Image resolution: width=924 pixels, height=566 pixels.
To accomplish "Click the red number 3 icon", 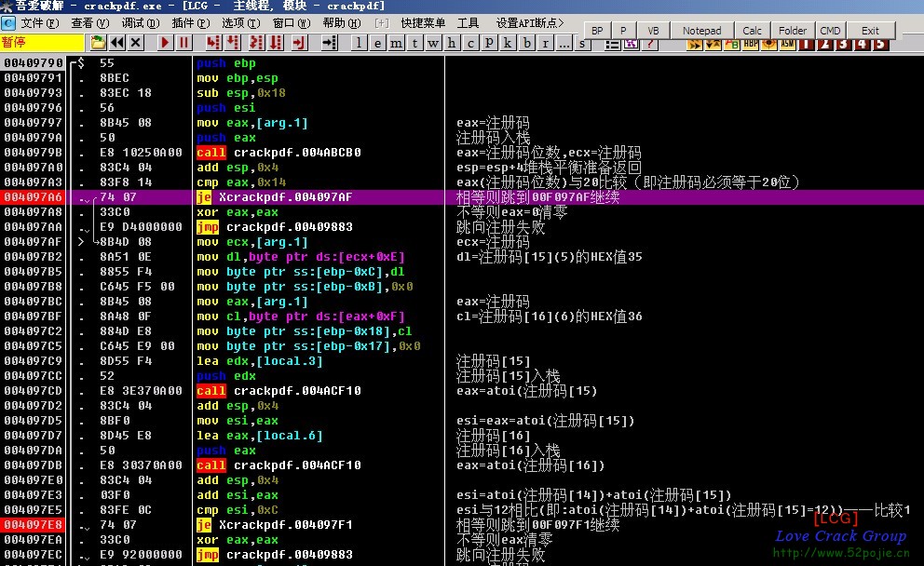I will coord(844,44).
